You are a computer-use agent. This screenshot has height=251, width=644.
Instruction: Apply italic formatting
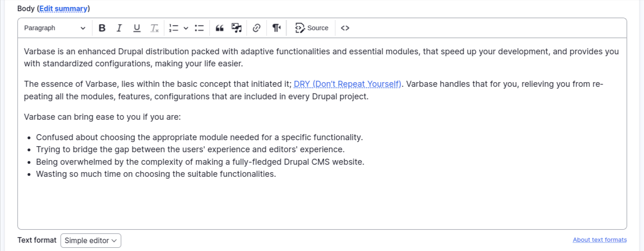point(119,28)
